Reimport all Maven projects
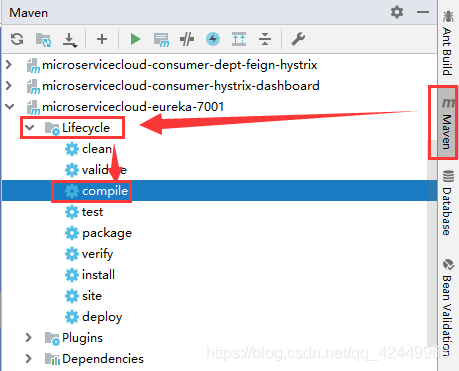Image resolution: width=459 pixels, height=371 pixels. (17, 39)
